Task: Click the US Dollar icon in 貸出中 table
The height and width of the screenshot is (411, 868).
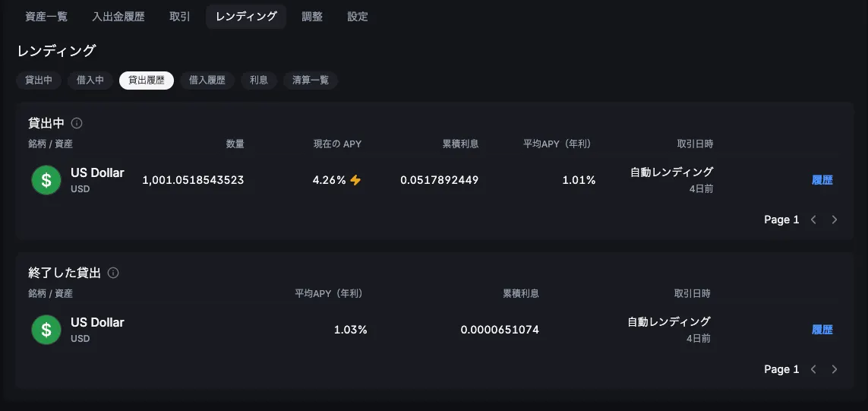Action: pyautogui.click(x=46, y=180)
